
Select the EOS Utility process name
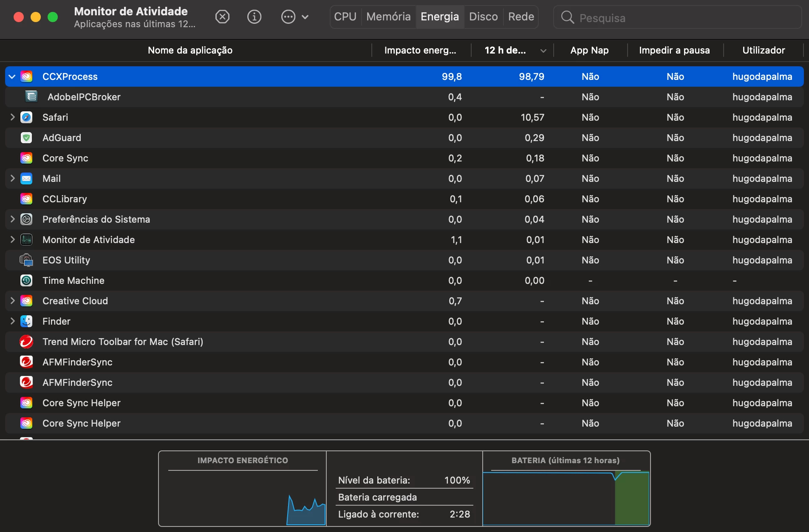click(x=66, y=260)
